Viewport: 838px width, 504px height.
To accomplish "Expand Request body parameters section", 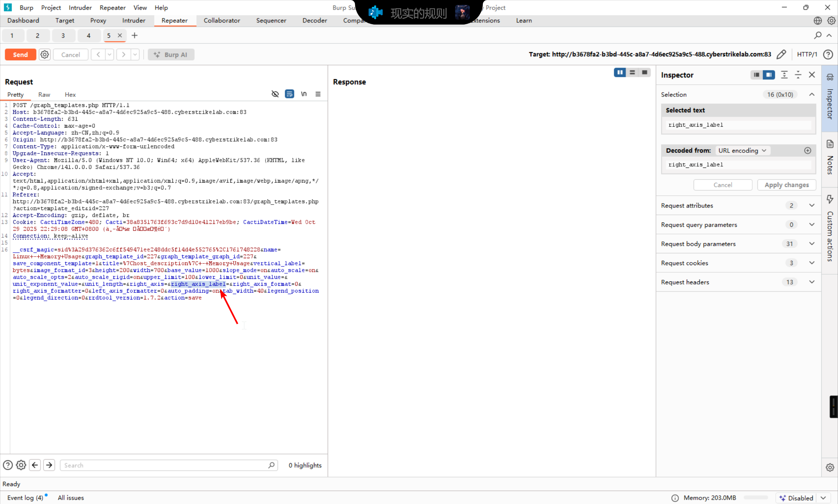I will (x=811, y=244).
